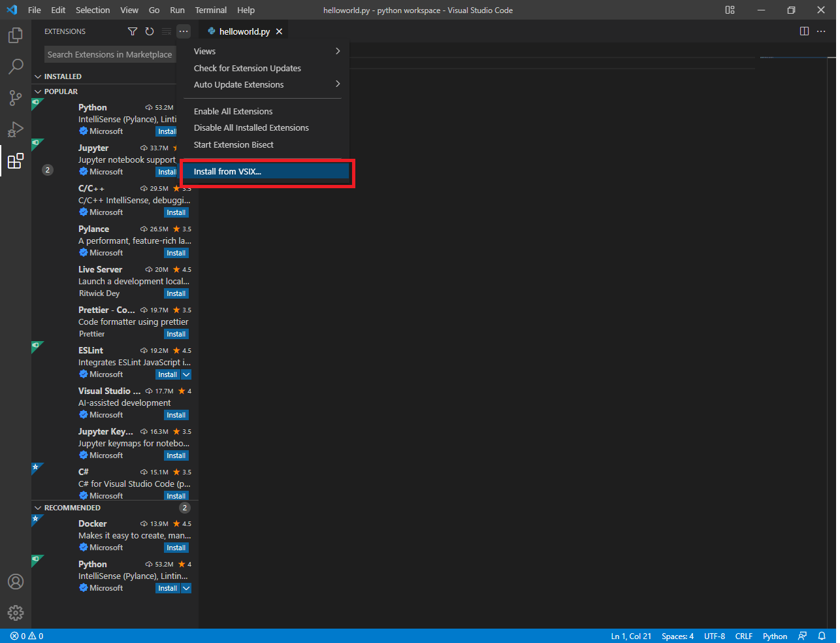The image size is (840, 643).
Task: Refresh the extensions list
Action: (150, 31)
